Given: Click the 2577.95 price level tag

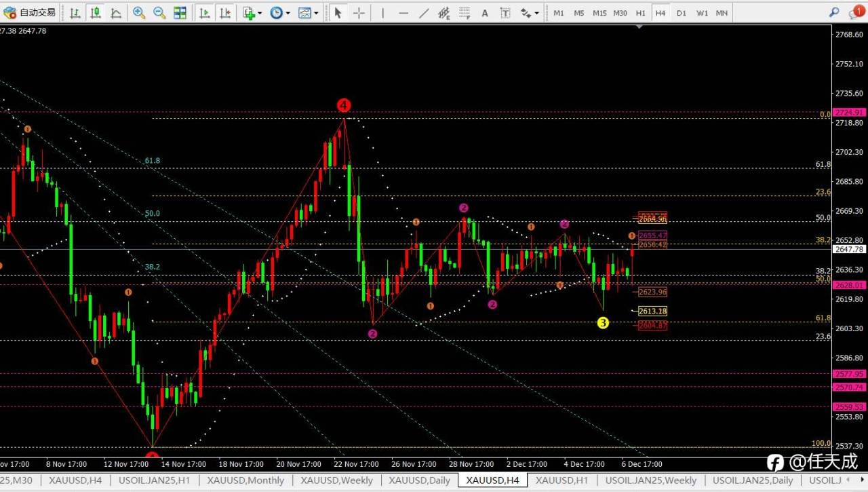Looking at the screenshot, I should tap(849, 374).
